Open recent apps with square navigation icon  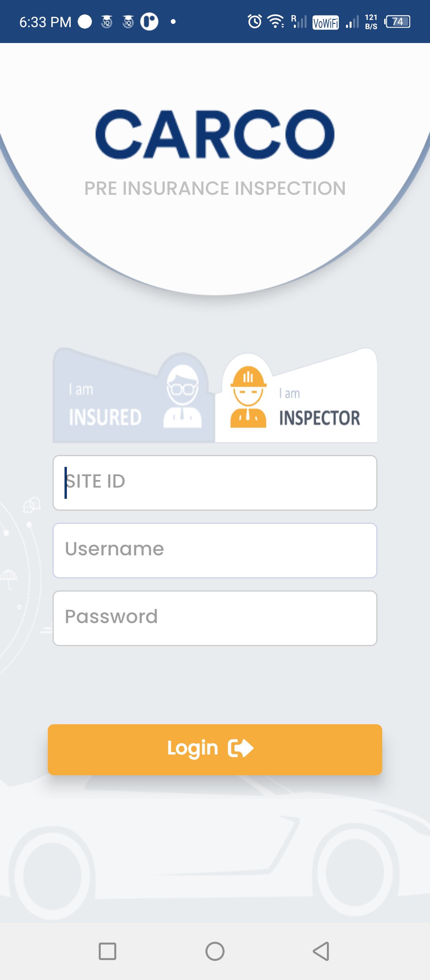tap(107, 951)
